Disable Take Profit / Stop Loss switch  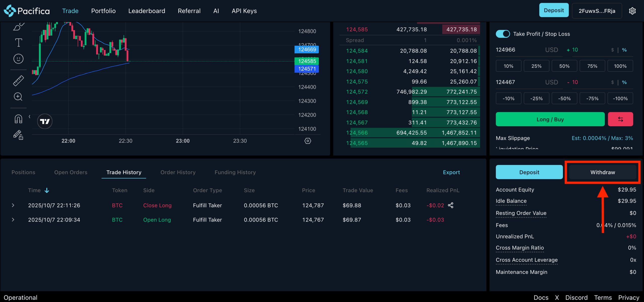(503, 34)
